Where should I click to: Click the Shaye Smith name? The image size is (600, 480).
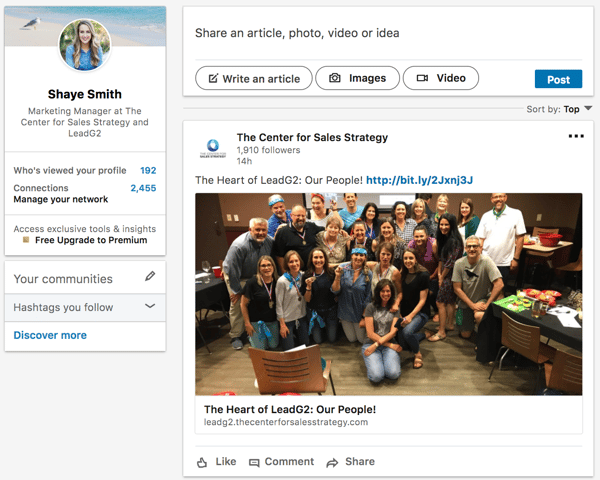point(85,94)
